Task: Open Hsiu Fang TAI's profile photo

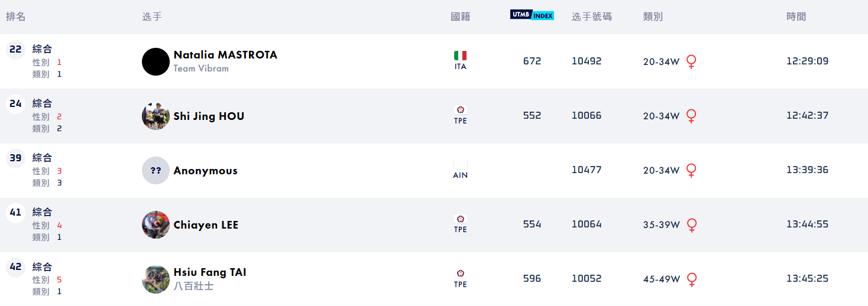Action: pyautogui.click(x=156, y=279)
